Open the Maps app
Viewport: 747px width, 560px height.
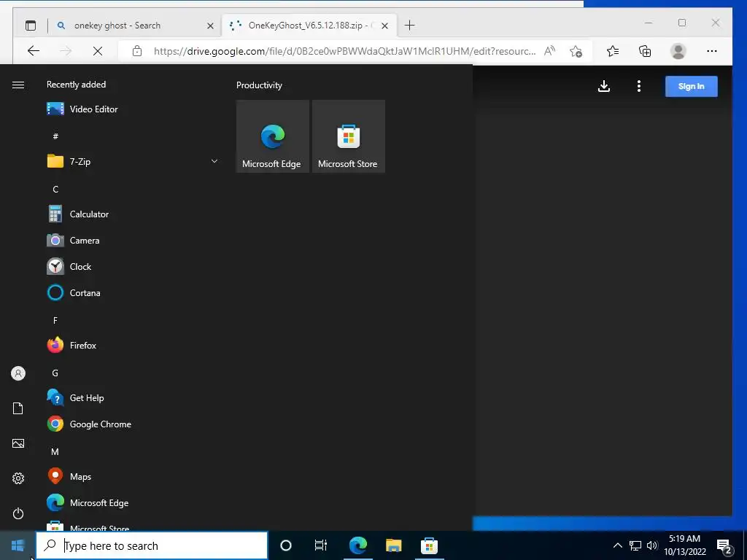click(x=131, y=476)
